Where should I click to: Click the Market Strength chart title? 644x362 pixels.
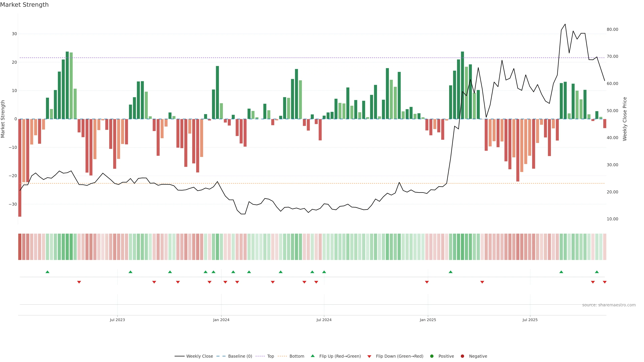pyautogui.click(x=24, y=5)
